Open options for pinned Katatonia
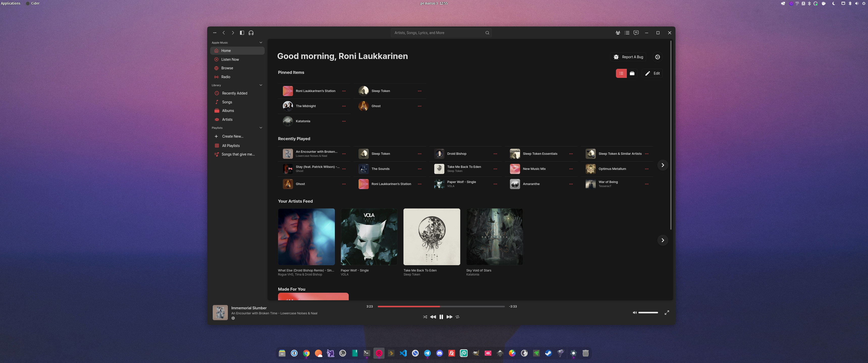Screen dimensions: 868x363 [344, 121]
